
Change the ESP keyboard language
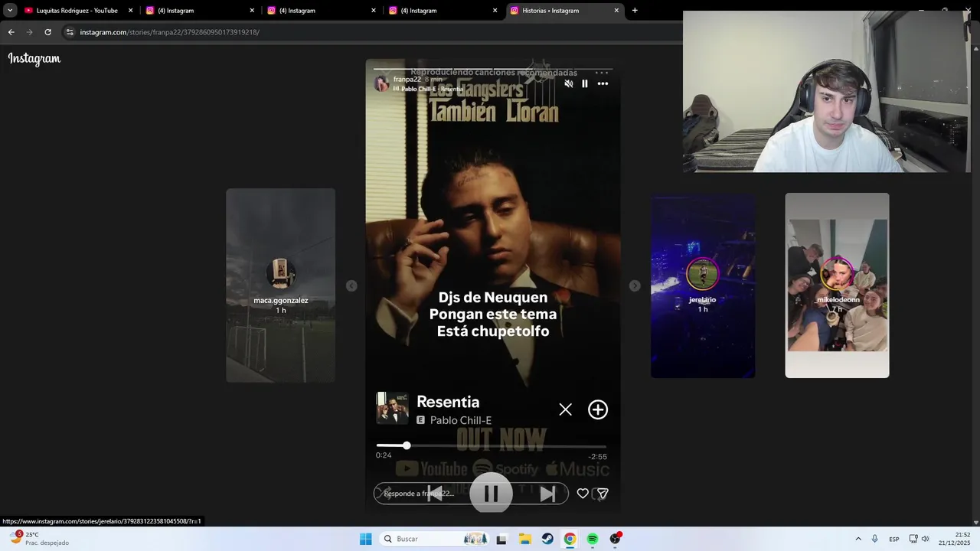coord(893,539)
